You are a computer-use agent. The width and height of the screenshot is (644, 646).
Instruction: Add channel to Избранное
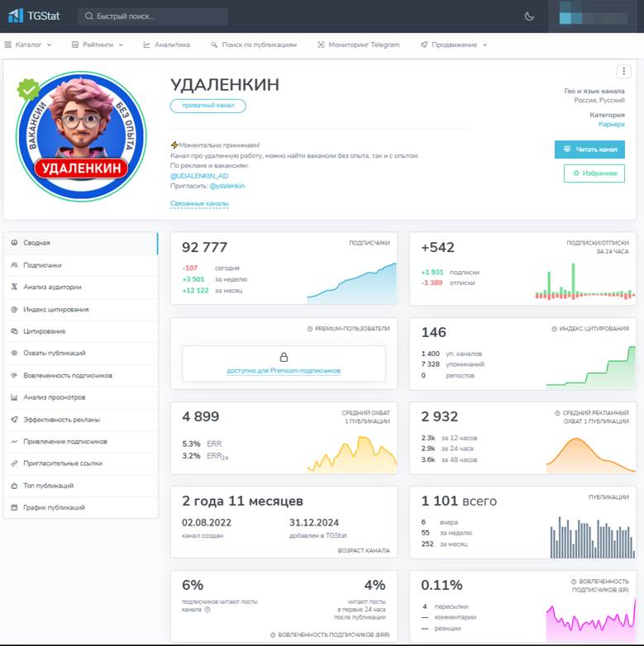[589, 173]
